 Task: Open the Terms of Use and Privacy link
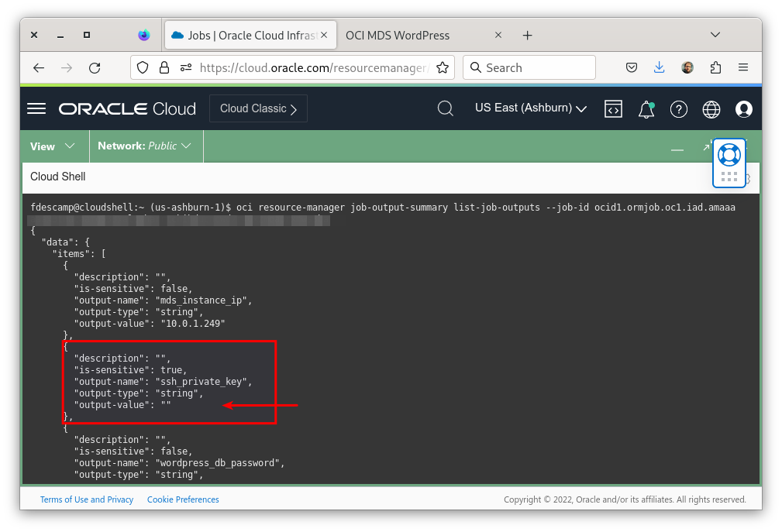87,499
